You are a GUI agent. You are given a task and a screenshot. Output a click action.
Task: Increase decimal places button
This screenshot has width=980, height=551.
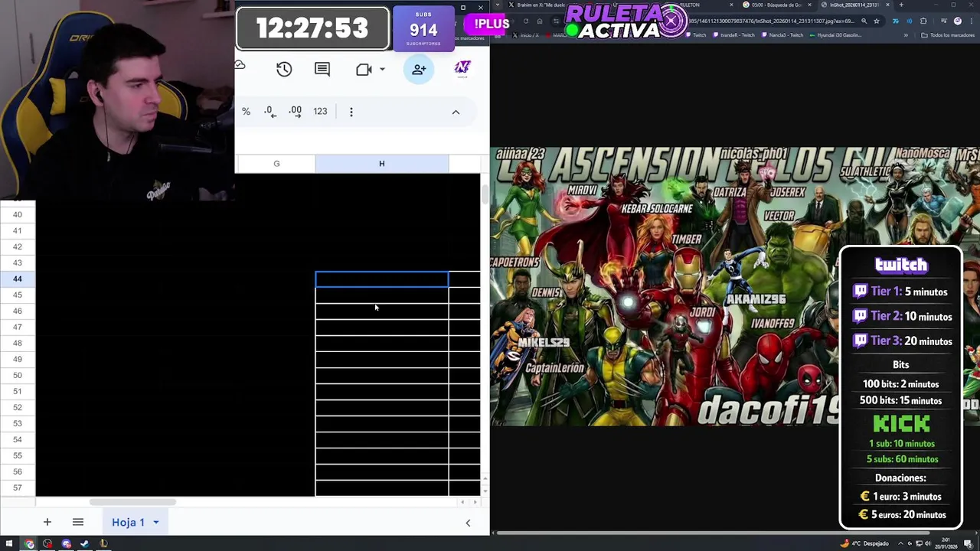click(296, 111)
